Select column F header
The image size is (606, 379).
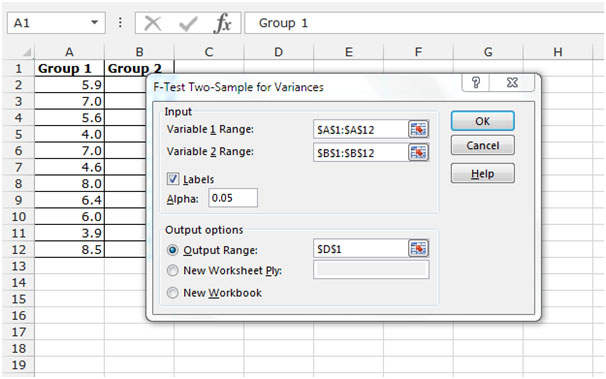point(418,52)
